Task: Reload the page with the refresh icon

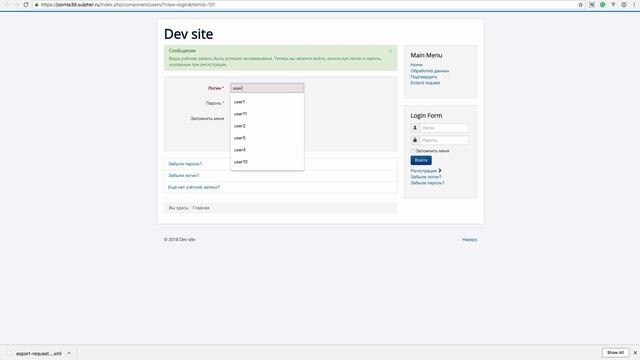Action: (x=26, y=4)
